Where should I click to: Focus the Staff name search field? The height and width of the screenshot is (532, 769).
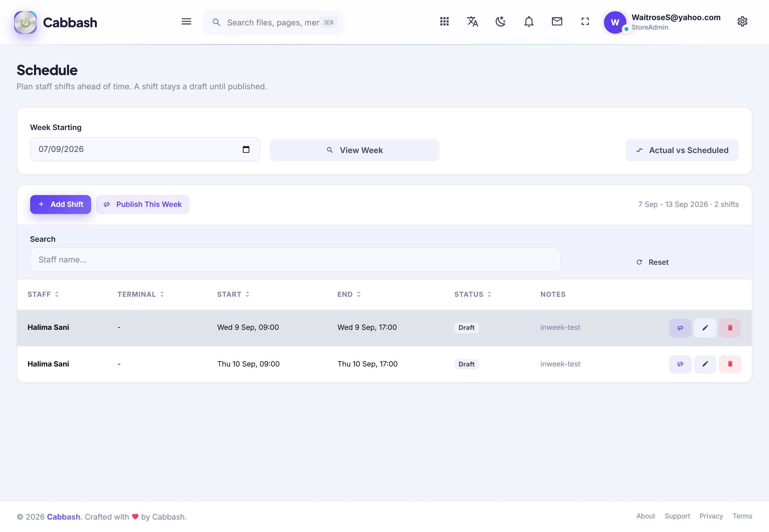[295, 260]
